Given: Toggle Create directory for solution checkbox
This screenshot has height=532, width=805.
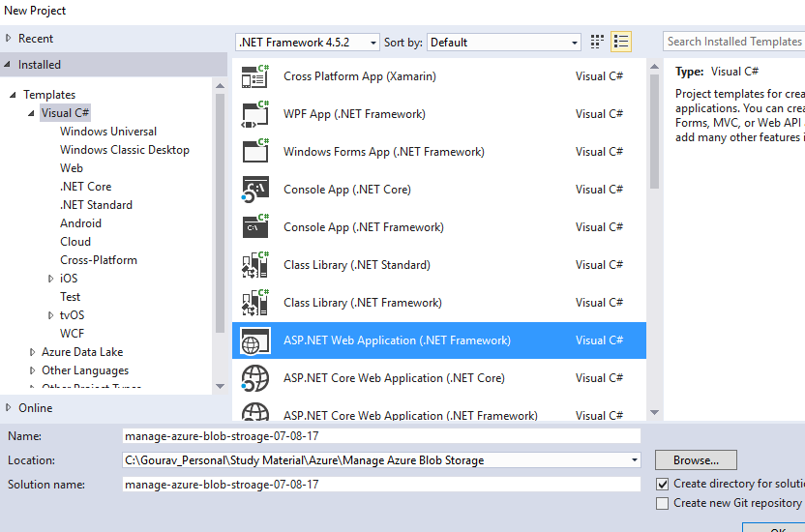Looking at the screenshot, I should 662,484.
